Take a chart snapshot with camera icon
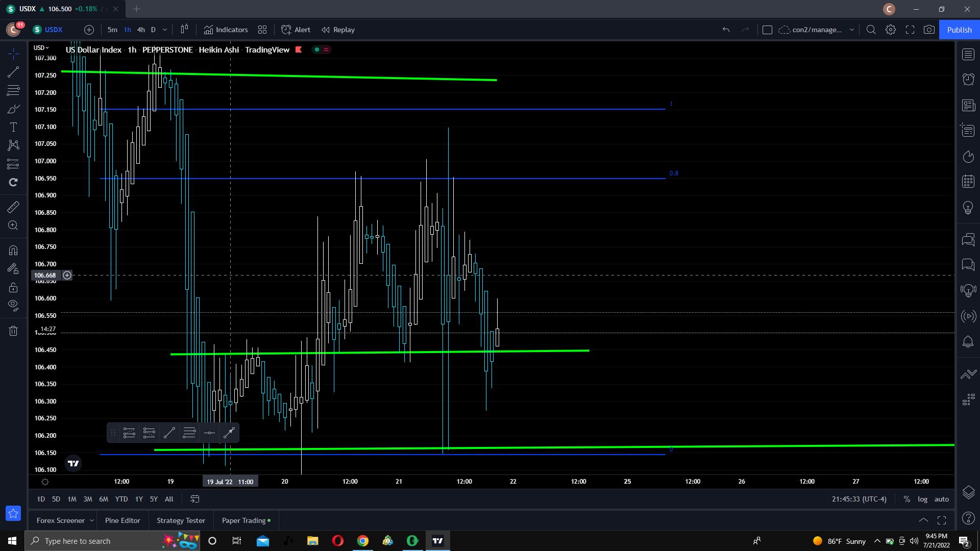Viewport: 980px width, 551px height. tap(929, 30)
